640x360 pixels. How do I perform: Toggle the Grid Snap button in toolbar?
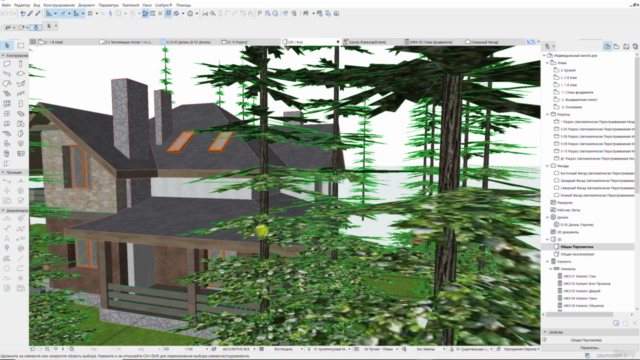[x=90, y=13]
